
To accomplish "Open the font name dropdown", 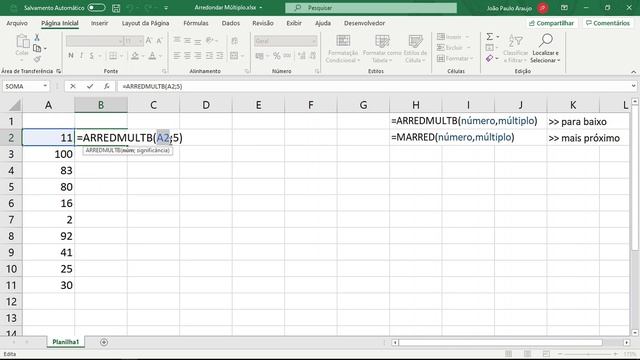I will pos(120,41).
